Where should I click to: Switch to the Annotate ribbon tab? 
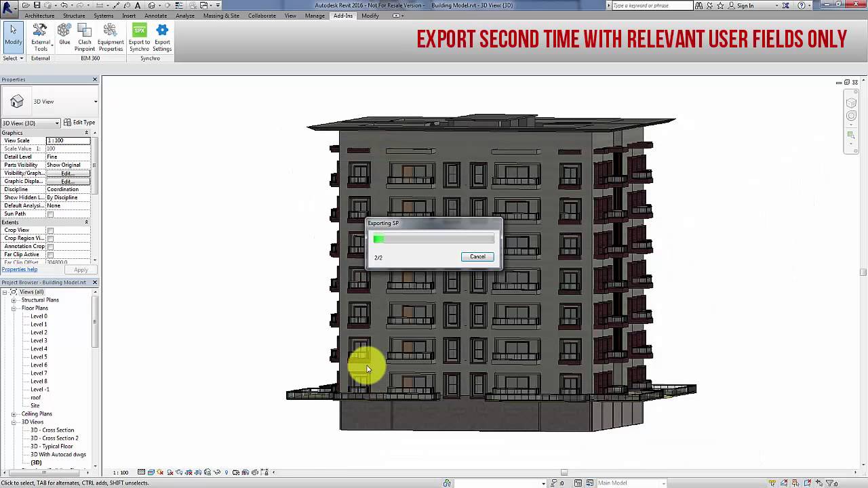pyautogui.click(x=155, y=16)
